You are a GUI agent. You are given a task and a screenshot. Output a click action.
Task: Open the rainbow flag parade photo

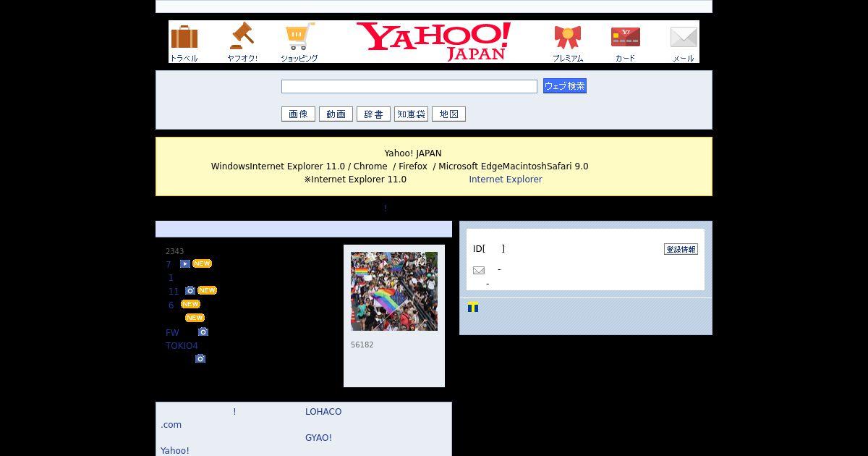point(394,291)
